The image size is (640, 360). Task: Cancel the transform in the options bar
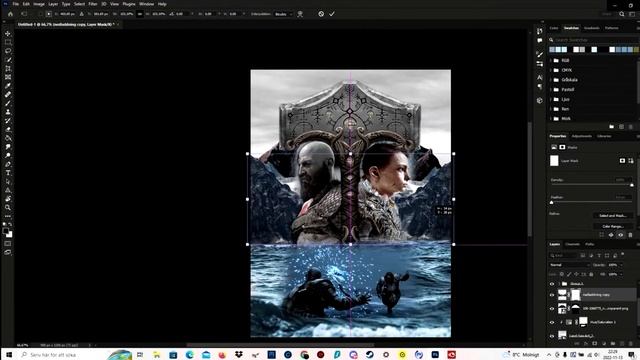(321, 14)
